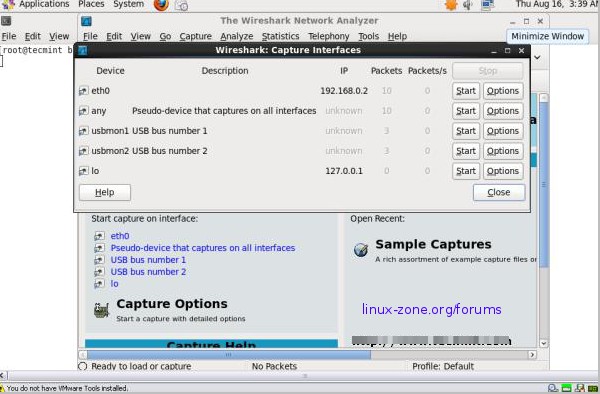The height and width of the screenshot is (394, 600).
Task: Open Options for the 'any' interface
Action: (503, 111)
